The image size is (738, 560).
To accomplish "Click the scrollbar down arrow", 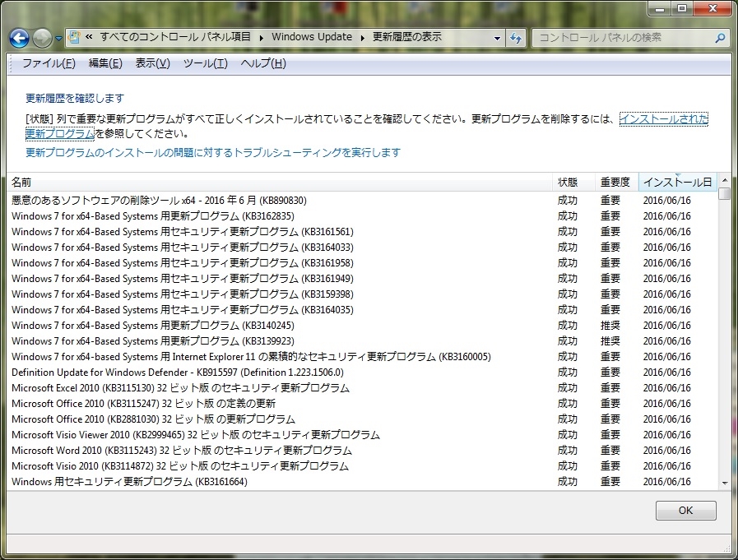I will point(724,484).
